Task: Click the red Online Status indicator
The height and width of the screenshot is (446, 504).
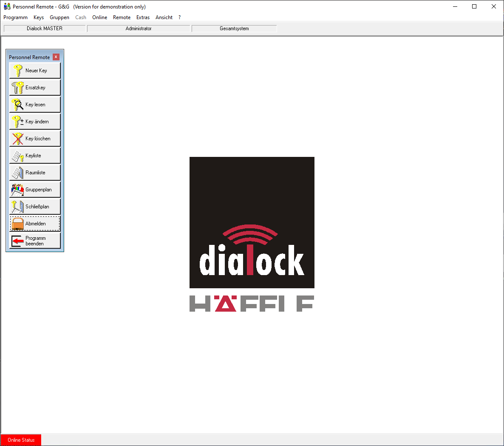Action: point(21,440)
